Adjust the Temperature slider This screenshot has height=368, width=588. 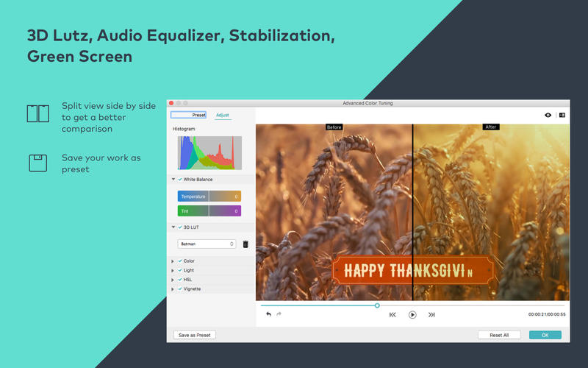pos(209,197)
